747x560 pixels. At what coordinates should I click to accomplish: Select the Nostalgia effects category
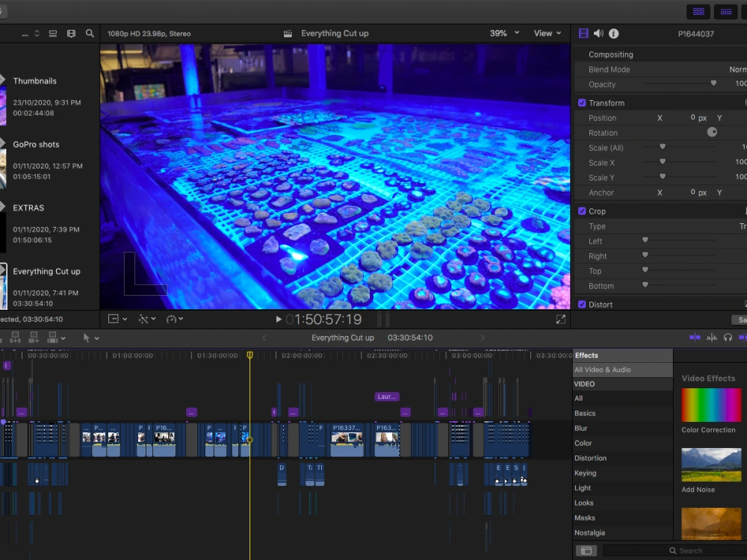click(623, 533)
